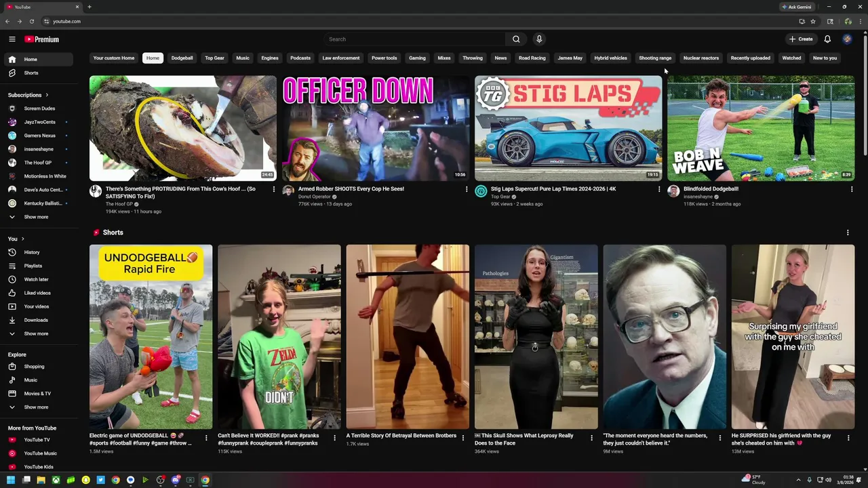Image resolution: width=868 pixels, height=488 pixels.
Task: Expand Show more under Explore
Action: 39,407
